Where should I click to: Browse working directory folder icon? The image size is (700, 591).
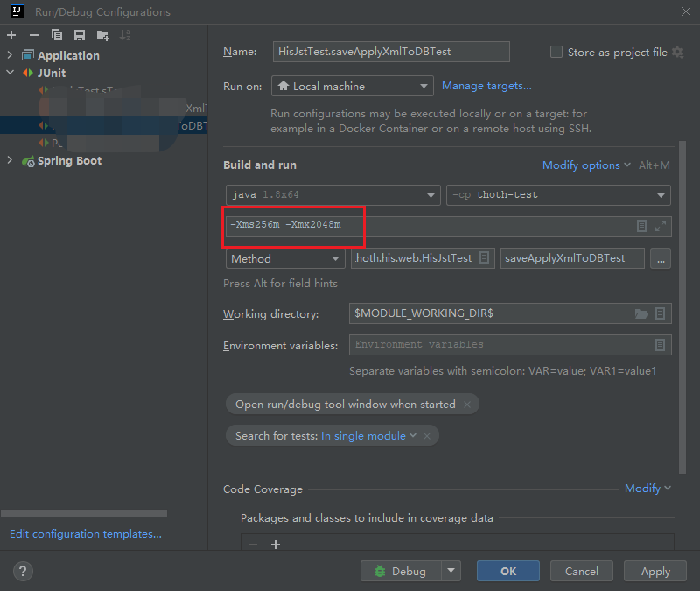641,313
